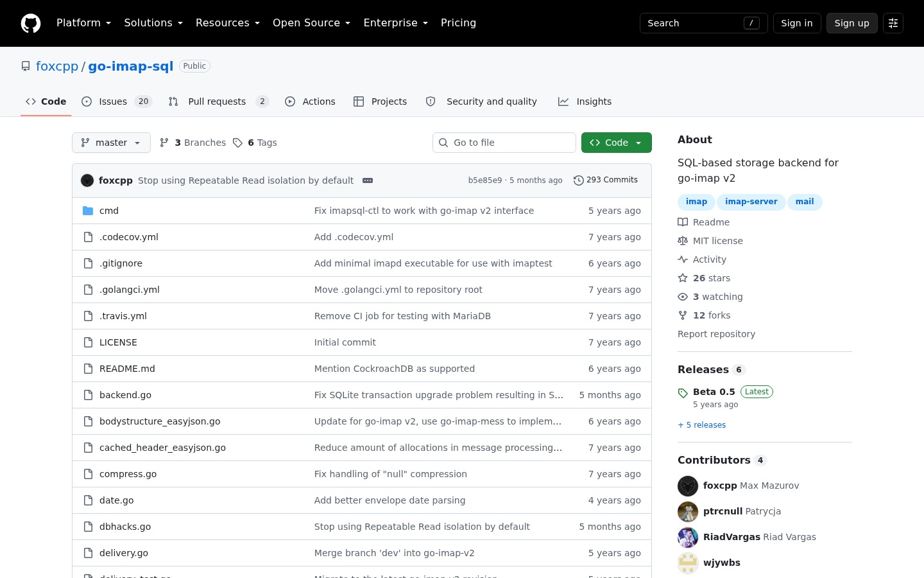Click foxcpp contributor avatar in sidebar
The image size is (924, 578).
(688, 486)
